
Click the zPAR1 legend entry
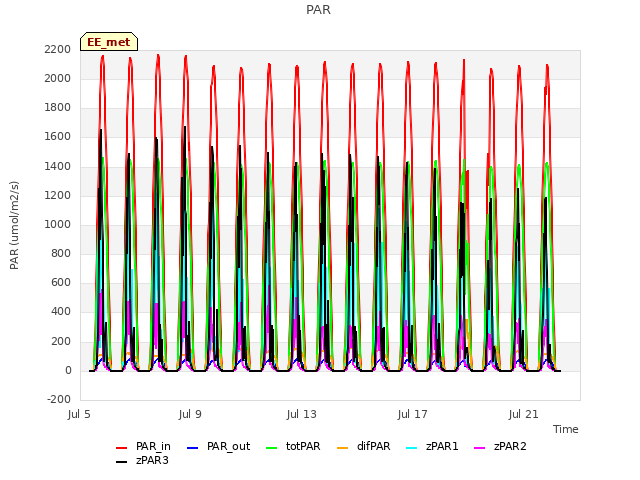tap(432, 447)
